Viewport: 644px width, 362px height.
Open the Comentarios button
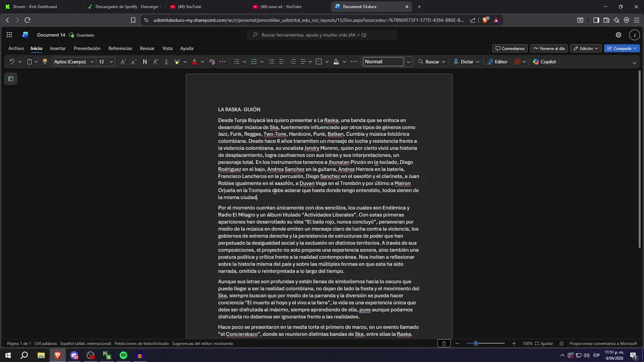click(510, 48)
